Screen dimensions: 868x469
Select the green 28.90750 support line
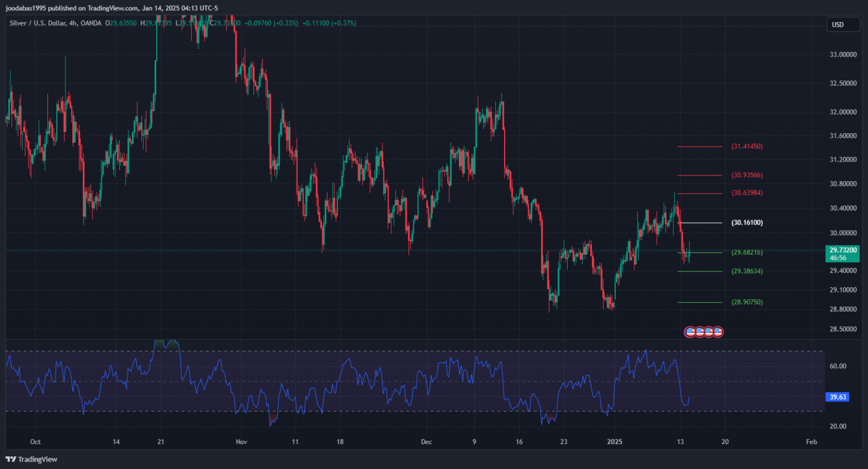700,302
